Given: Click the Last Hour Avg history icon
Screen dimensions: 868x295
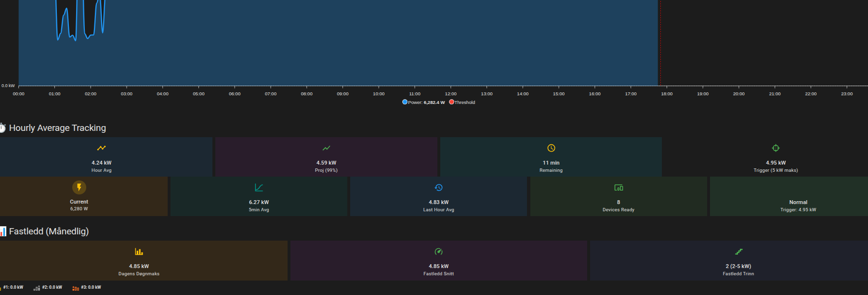Looking at the screenshot, I should point(438,188).
